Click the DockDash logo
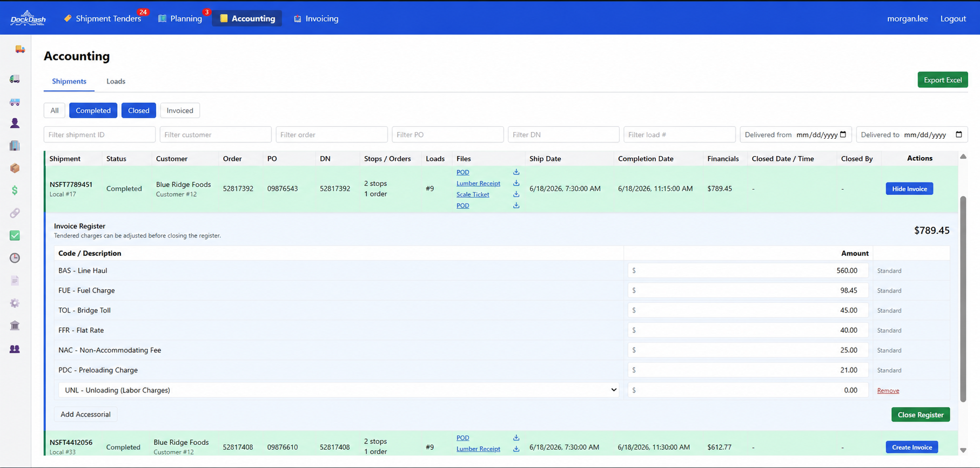The height and width of the screenshot is (468, 980). [28, 18]
